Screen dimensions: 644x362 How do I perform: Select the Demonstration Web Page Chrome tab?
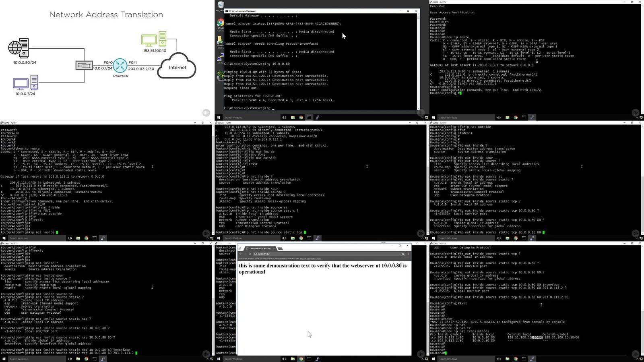pos(260,248)
